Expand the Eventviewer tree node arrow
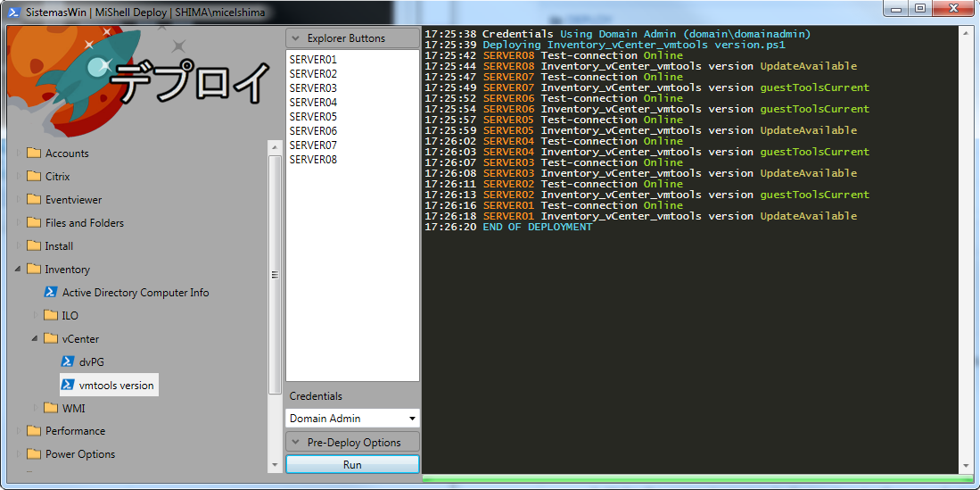This screenshot has width=980, height=490. coord(18,200)
